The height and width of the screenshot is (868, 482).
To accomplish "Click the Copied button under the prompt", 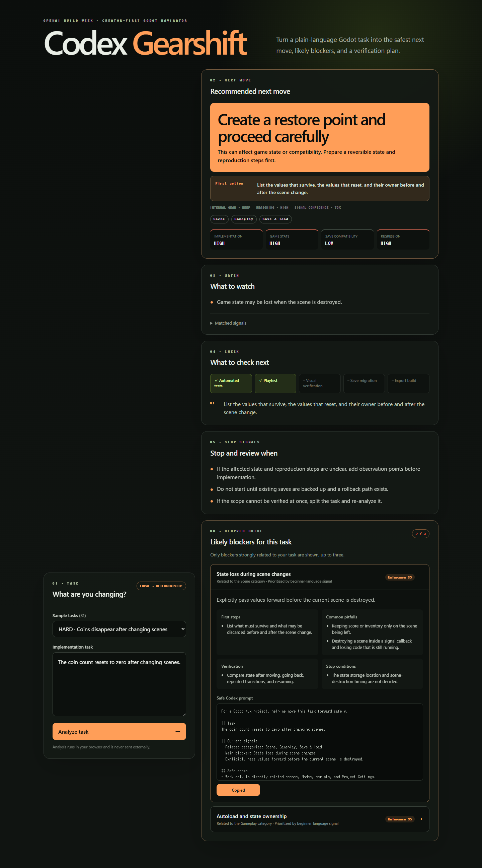I will tap(238, 790).
